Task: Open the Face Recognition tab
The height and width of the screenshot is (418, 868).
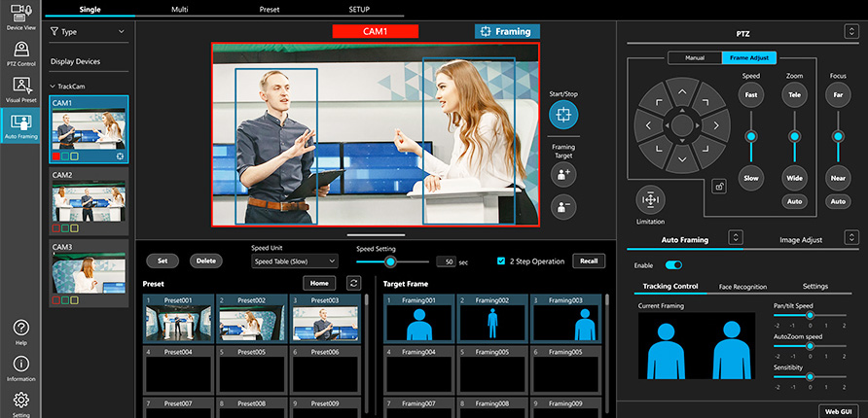Action: click(x=742, y=287)
